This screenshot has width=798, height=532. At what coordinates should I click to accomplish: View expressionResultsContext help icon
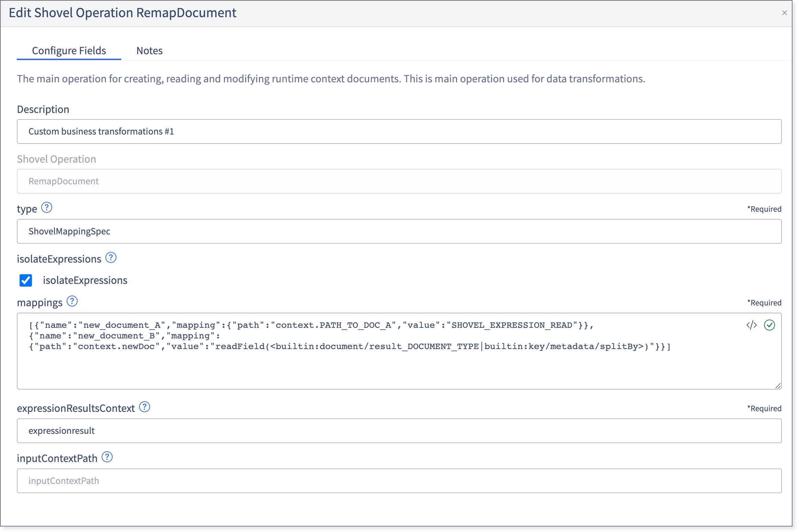click(x=145, y=407)
